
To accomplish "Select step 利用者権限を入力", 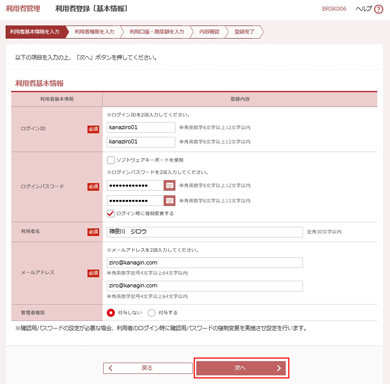I will (94, 32).
